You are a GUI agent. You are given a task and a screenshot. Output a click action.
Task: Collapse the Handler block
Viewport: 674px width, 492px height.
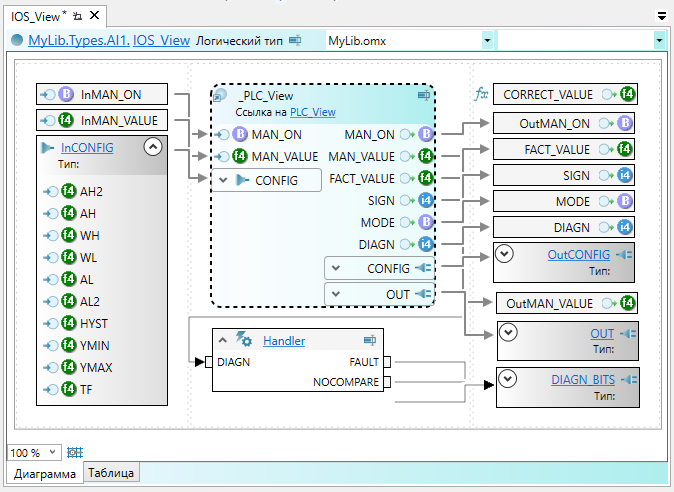tap(222, 340)
